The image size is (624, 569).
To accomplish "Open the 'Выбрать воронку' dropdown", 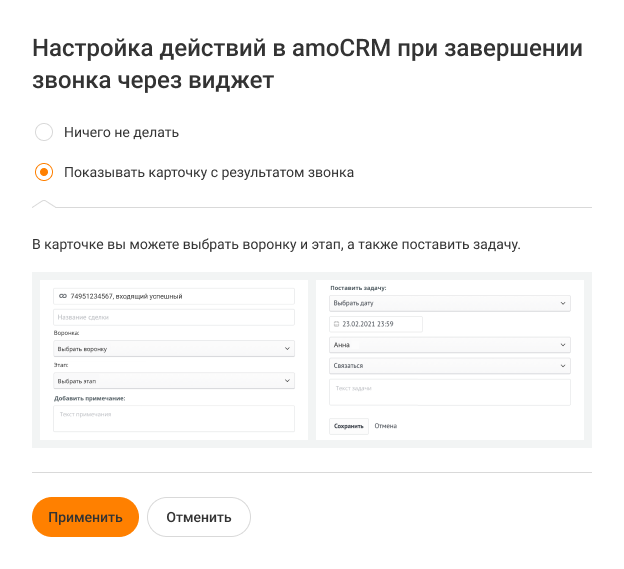I will (174, 348).
